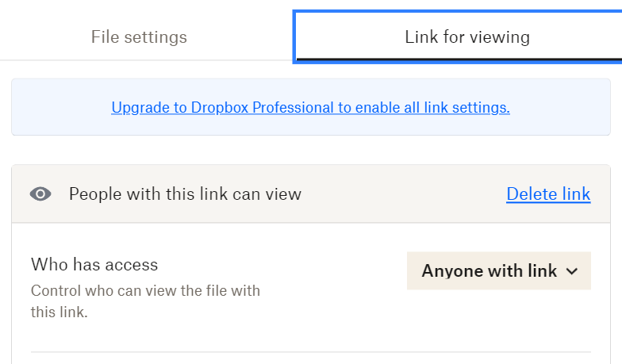Switch to the File settings tab
This screenshot has width=622, height=364.
coord(139,36)
